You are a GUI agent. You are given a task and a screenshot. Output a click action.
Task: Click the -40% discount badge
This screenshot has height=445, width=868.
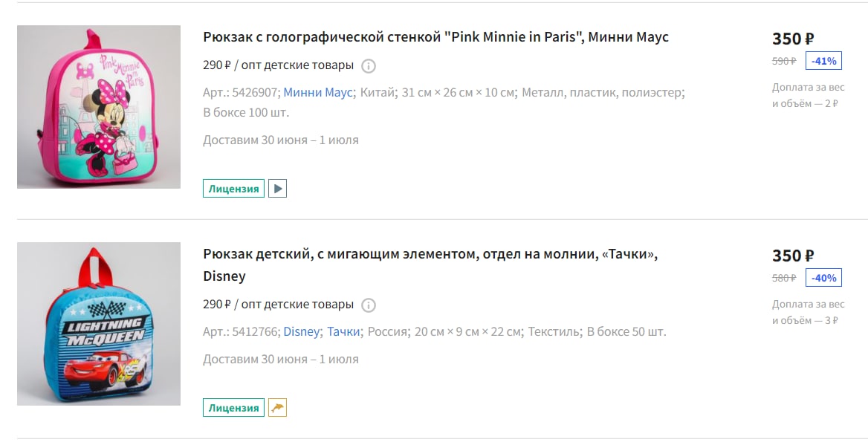(x=823, y=278)
